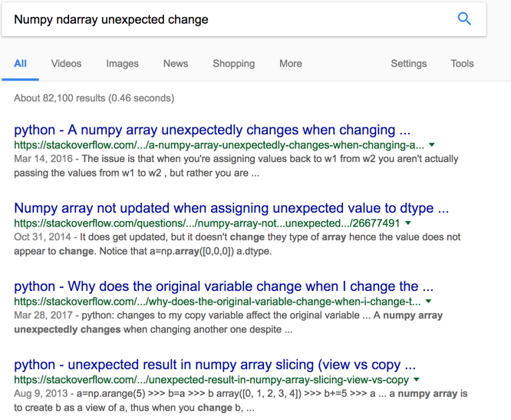Expand the More search categories menu
The image size is (511, 420).
(291, 64)
